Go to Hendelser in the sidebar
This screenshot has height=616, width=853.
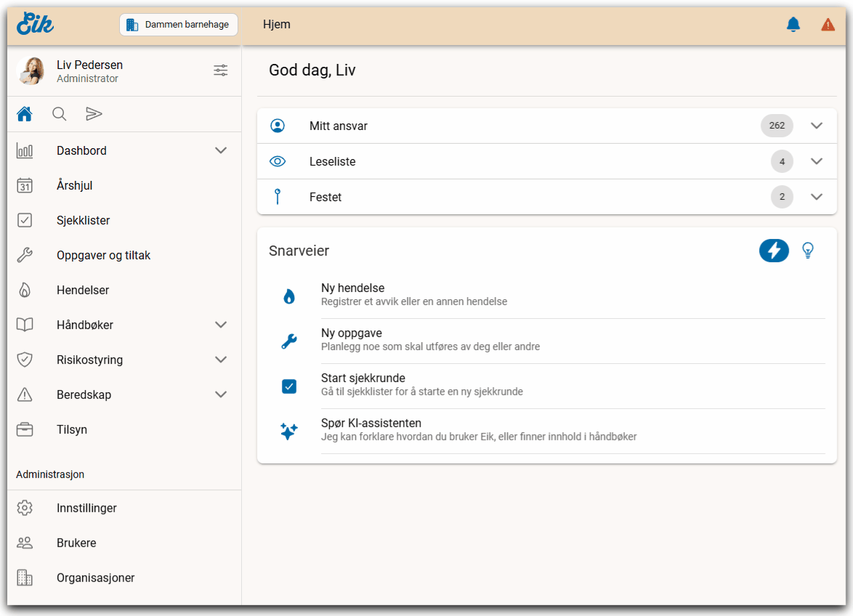click(83, 291)
